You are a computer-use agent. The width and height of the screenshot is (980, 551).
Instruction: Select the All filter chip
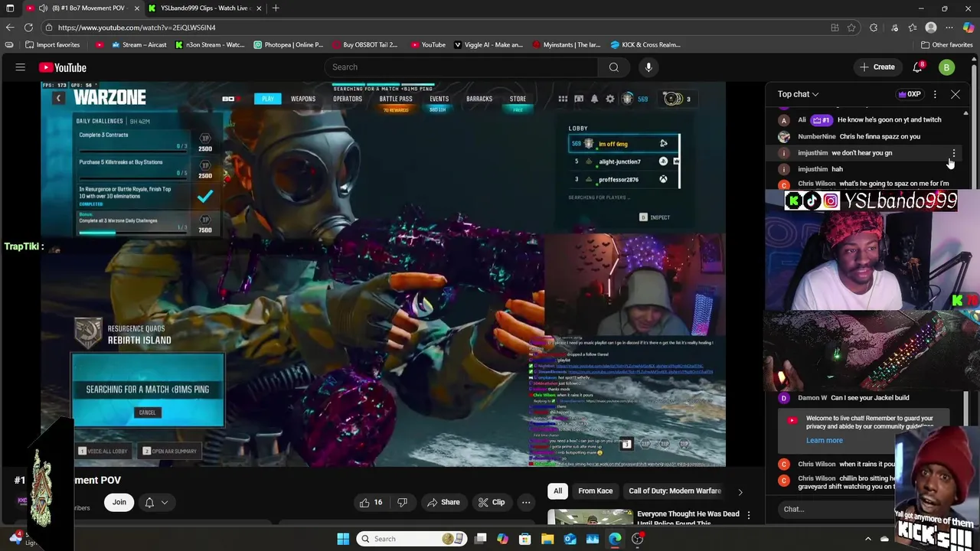click(x=557, y=491)
